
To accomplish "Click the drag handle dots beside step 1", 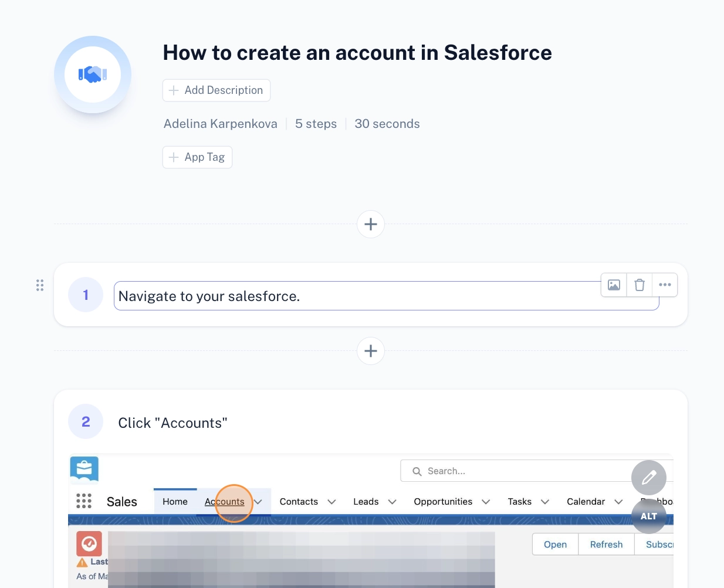I will (x=40, y=285).
